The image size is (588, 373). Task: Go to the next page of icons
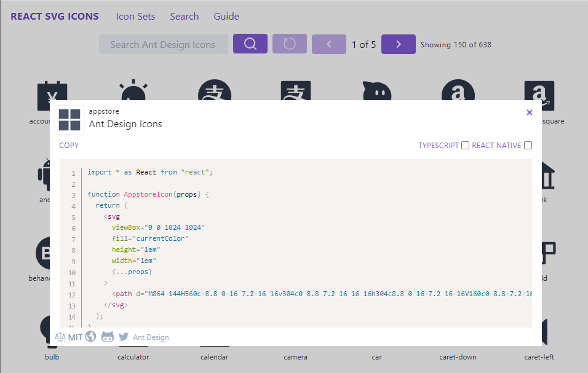[398, 44]
